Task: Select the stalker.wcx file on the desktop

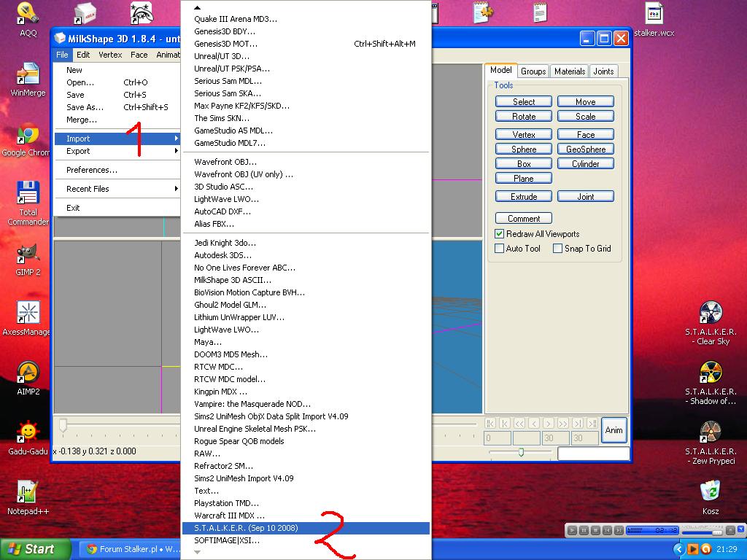Action: tap(654, 20)
